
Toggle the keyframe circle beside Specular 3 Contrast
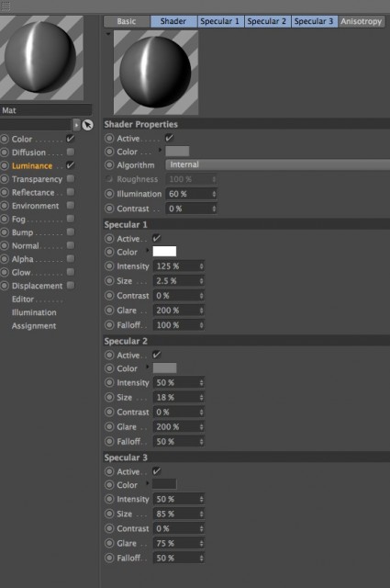tap(109, 528)
